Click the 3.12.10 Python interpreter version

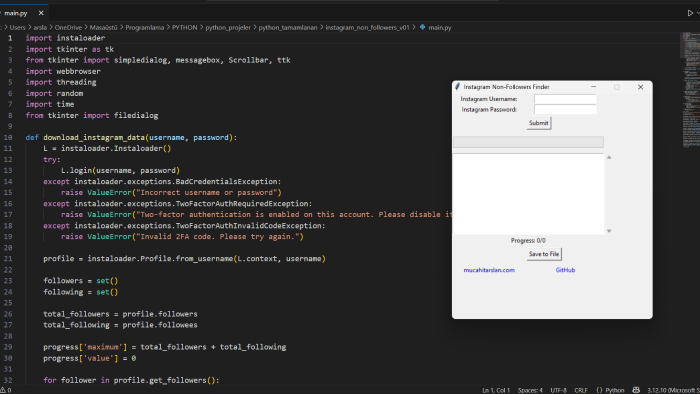point(673,390)
